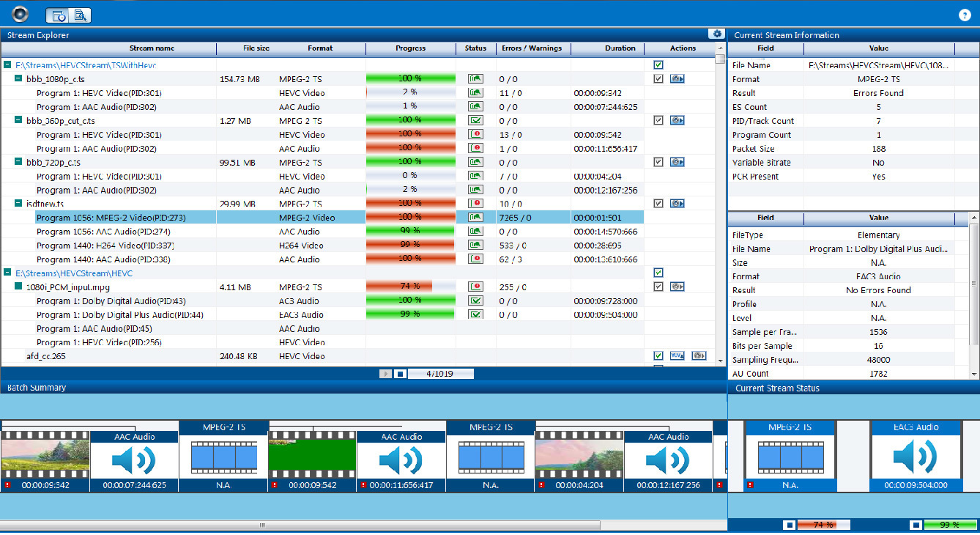Click the error status icon for isdtnew.ts
Viewport: 980px width, 535px height.
[475, 204]
